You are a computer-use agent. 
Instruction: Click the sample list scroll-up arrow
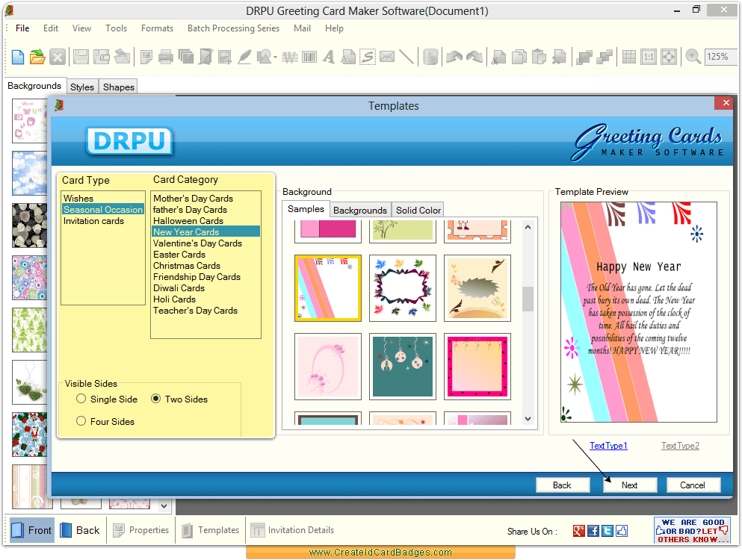(528, 228)
